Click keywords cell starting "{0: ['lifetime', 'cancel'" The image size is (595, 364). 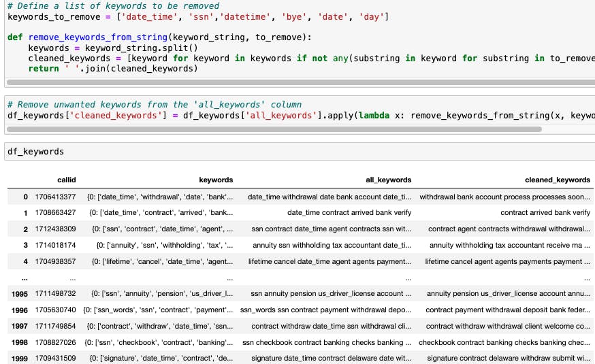point(163,261)
